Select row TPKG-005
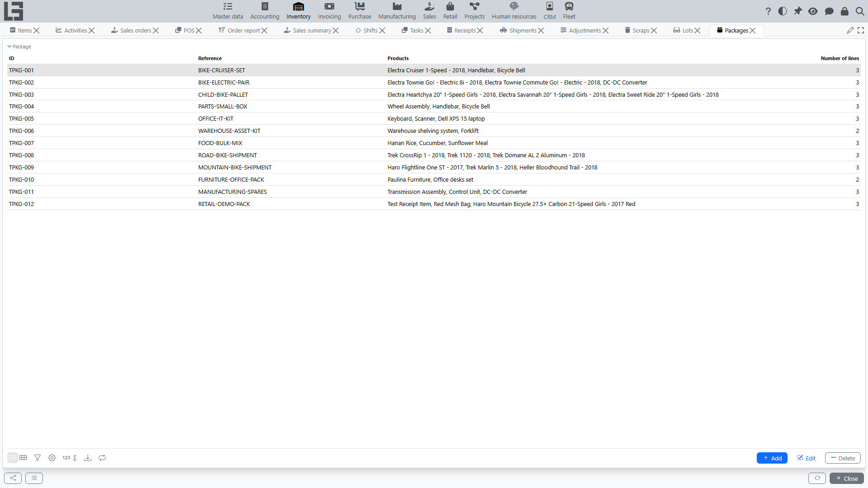Image resolution: width=868 pixels, height=488 pixels. click(434, 118)
